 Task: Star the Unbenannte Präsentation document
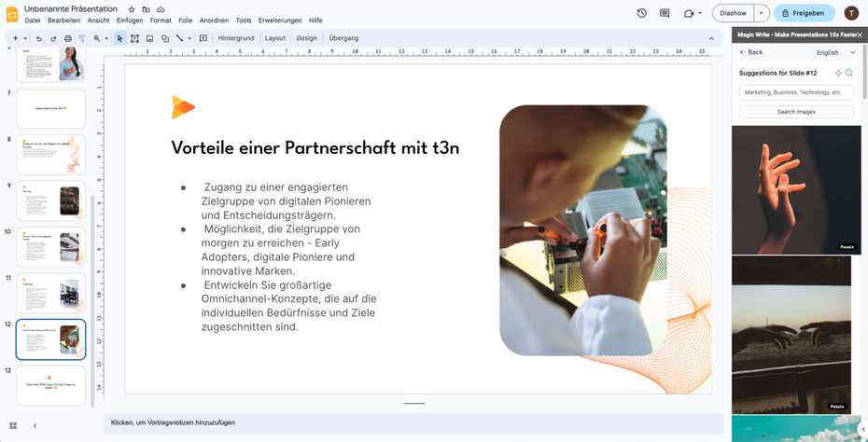(132, 9)
